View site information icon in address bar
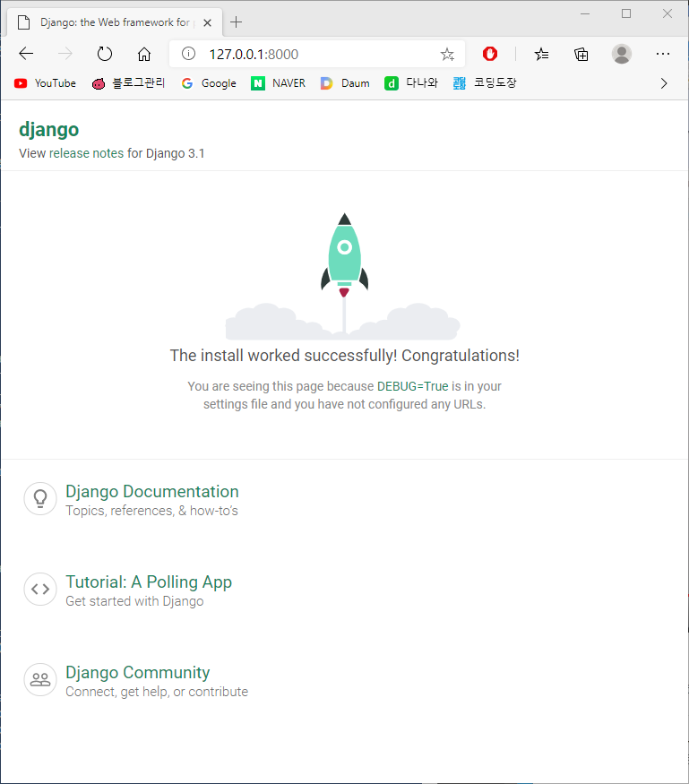Image resolution: width=689 pixels, height=784 pixels. 188,54
